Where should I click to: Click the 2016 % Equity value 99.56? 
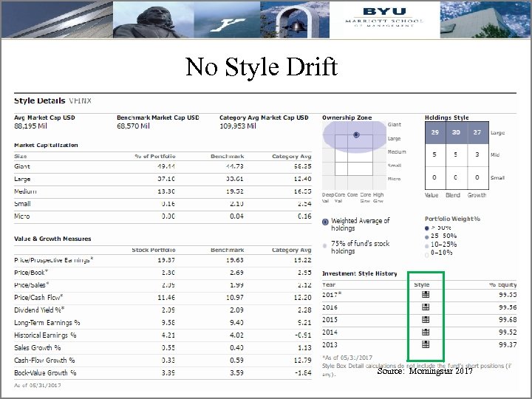click(x=508, y=307)
